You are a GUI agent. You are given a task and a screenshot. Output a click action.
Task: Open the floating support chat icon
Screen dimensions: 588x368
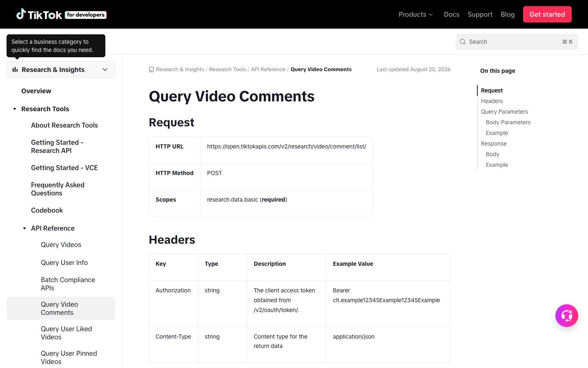(566, 316)
